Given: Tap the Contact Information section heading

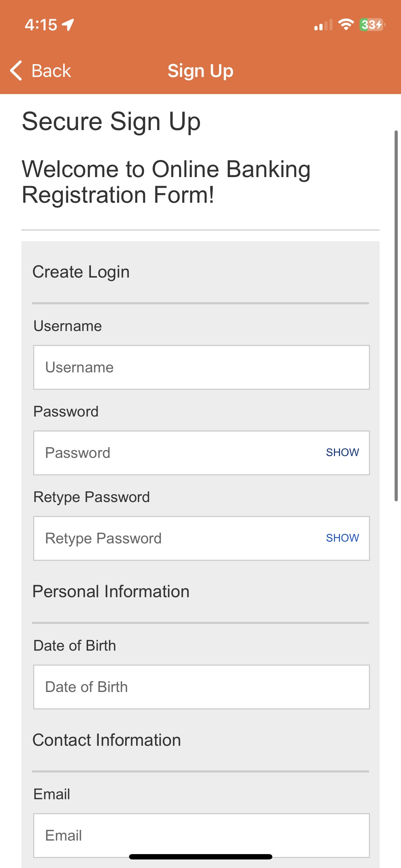Looking at the screenshot, I should (x=107, y=740).
